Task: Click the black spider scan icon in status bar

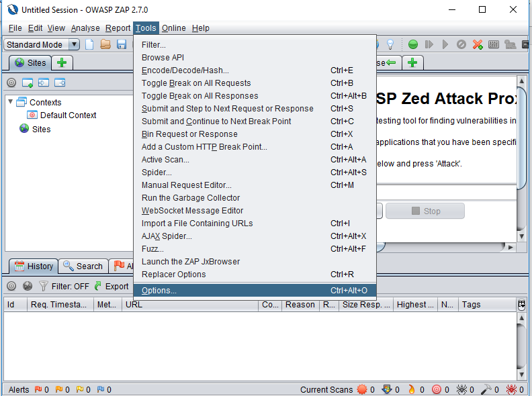Action: click(461, 389)
